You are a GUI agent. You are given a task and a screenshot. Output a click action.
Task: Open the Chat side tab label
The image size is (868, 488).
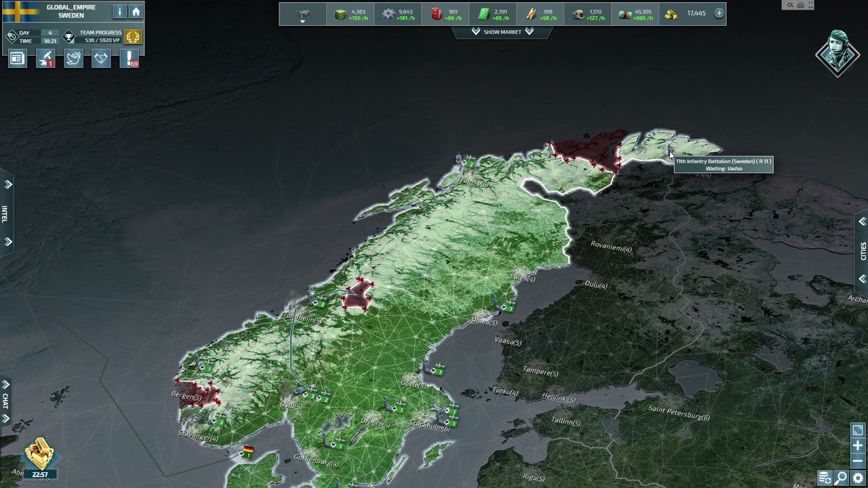click(x=5, y=401)
